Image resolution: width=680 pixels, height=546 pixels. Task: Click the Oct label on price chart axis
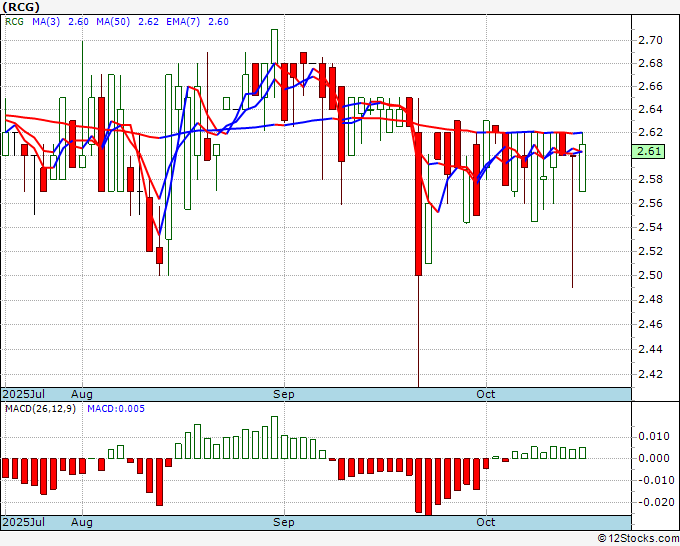486,394
